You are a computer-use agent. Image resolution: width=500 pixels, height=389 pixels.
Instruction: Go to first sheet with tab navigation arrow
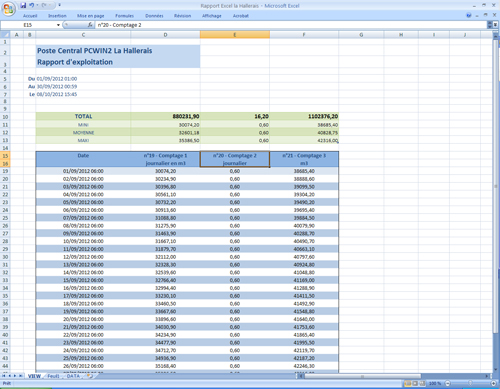point(4,376)
